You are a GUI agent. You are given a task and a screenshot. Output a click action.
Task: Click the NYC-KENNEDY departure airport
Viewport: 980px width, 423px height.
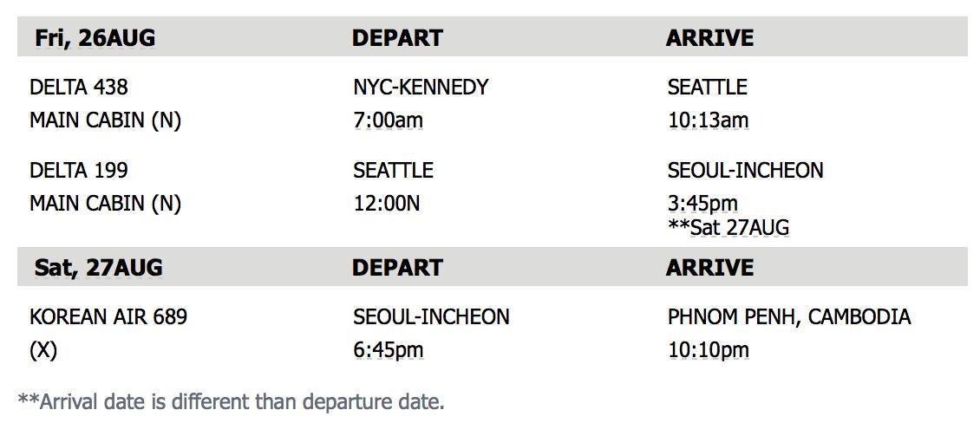pyautogui.click(x=421, y=87)
